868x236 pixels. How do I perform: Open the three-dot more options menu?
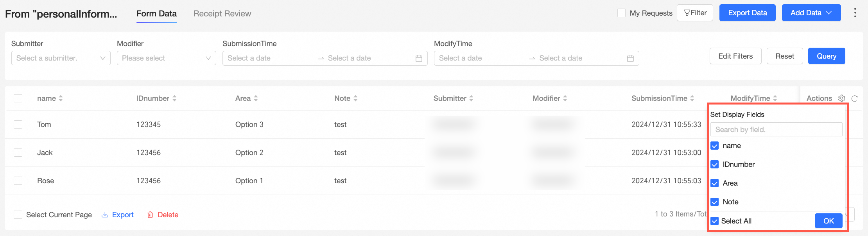[x=855, y=13]
